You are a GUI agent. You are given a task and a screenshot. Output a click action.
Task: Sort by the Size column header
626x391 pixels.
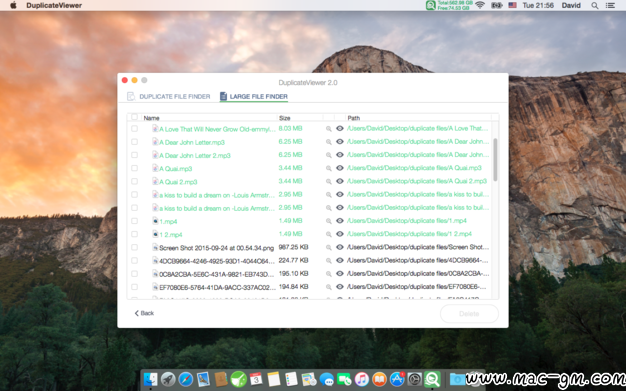tap(300, 118)
